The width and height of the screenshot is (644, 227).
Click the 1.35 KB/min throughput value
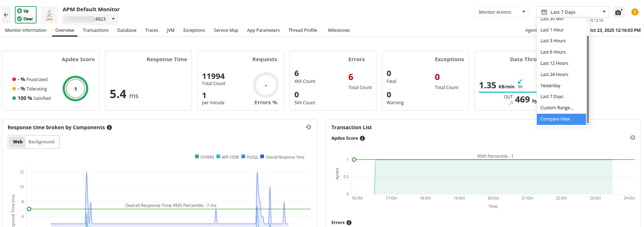click(x=497, y=85)
